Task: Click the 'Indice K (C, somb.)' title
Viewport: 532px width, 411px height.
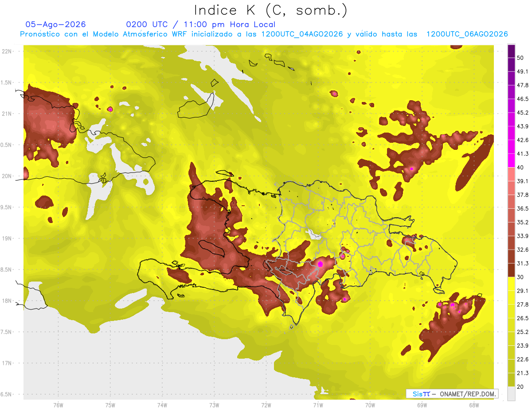Action: pyautogui.click(x=271, y=11)
